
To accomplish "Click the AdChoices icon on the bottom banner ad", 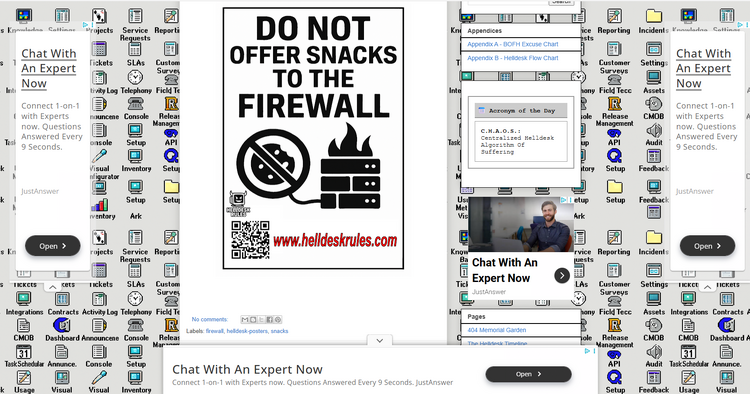I will 587,351.
